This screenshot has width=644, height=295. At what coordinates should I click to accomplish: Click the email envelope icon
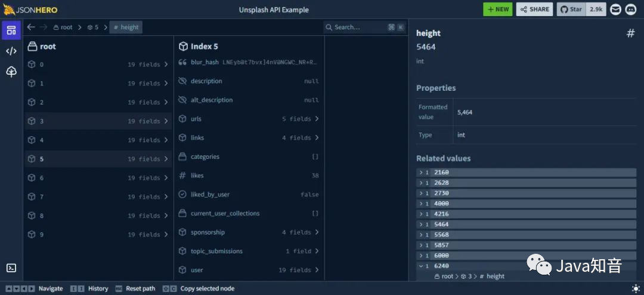coord(615,10)
